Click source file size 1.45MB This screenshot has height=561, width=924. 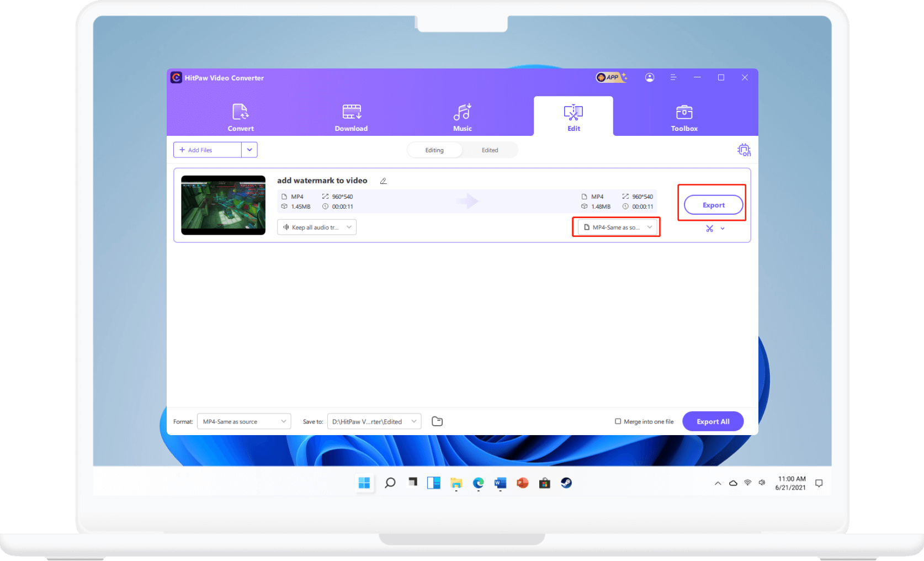[301, 207]
